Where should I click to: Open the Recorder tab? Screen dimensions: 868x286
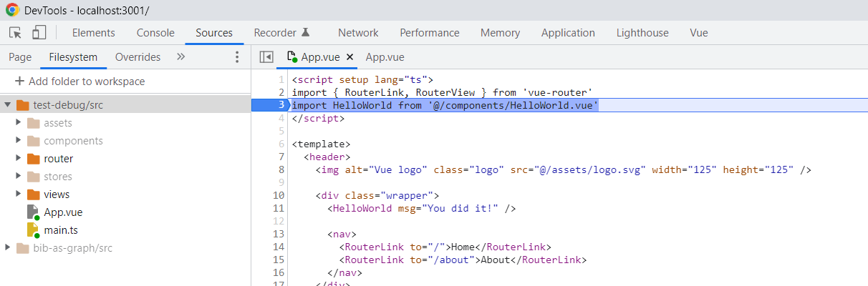point(275,33)
